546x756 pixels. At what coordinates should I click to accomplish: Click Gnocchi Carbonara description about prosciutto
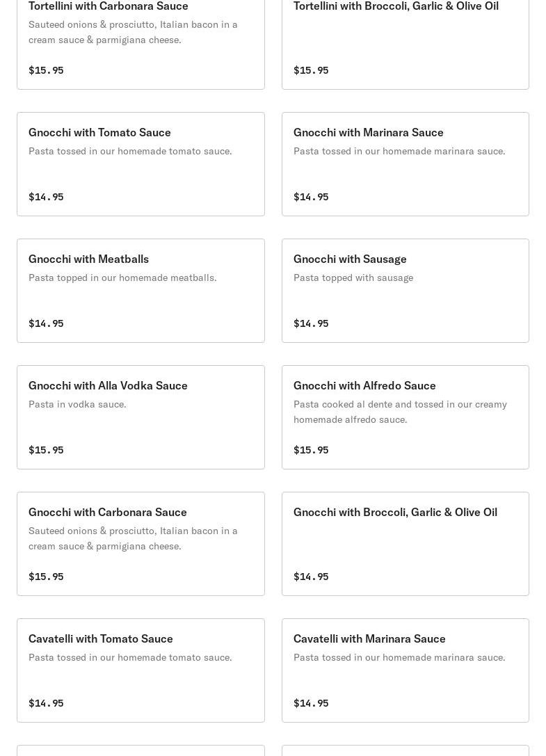click(x=133, y=538)
